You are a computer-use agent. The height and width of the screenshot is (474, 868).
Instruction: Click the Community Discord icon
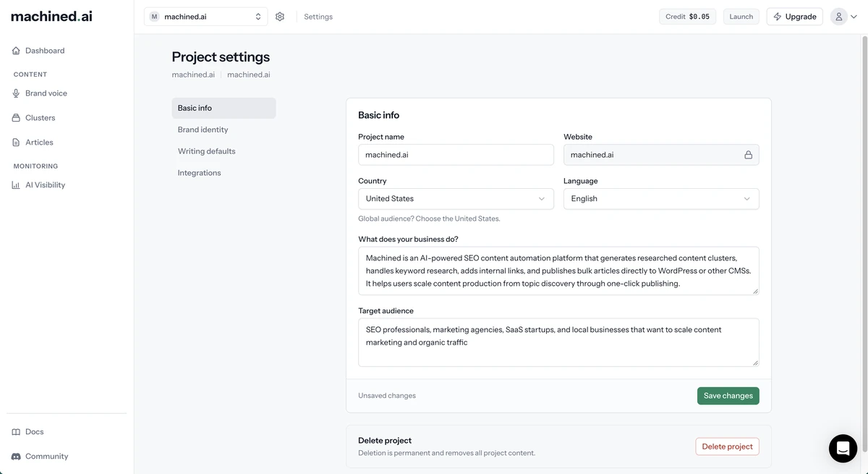point(16,457)
